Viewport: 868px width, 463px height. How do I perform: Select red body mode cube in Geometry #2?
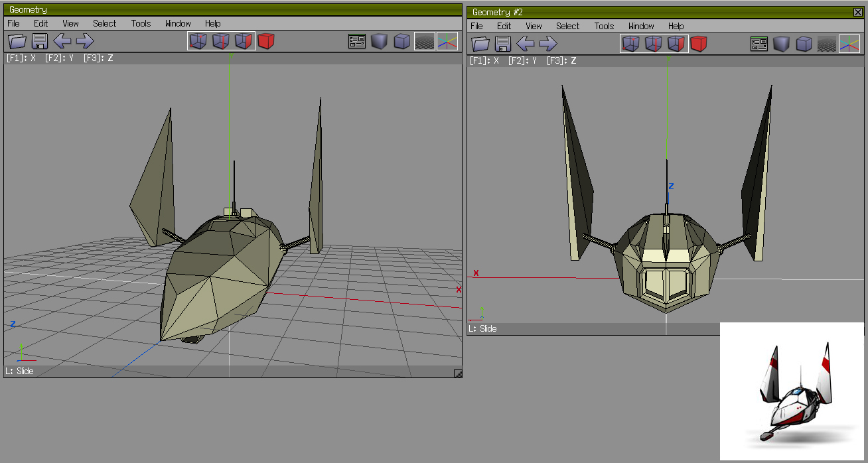[x=698, y=44]
